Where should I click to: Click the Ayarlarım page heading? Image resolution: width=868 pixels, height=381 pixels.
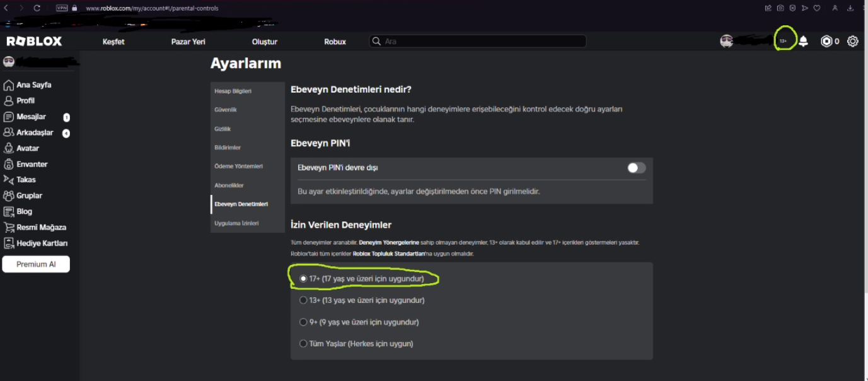pyautogui.click(x=246, y=64)
